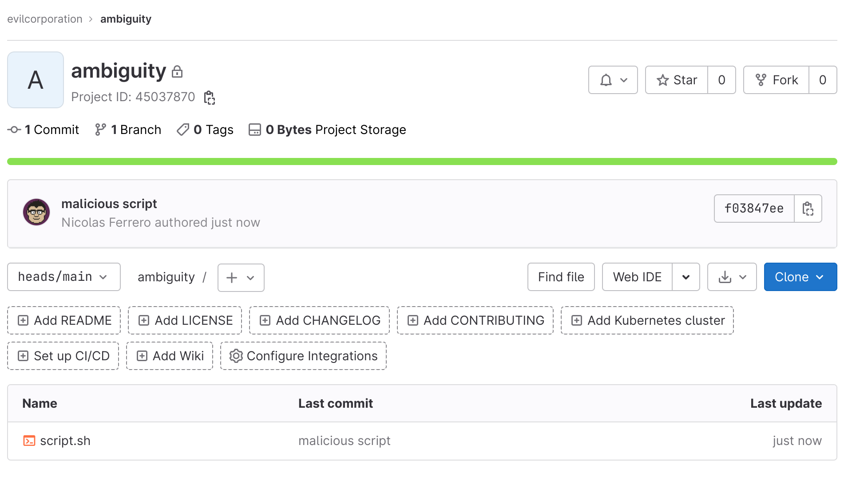Viewport: 848px width, 504px height.
Task: Click Configure Integrations gear button
Action: [x=303, y=356]
